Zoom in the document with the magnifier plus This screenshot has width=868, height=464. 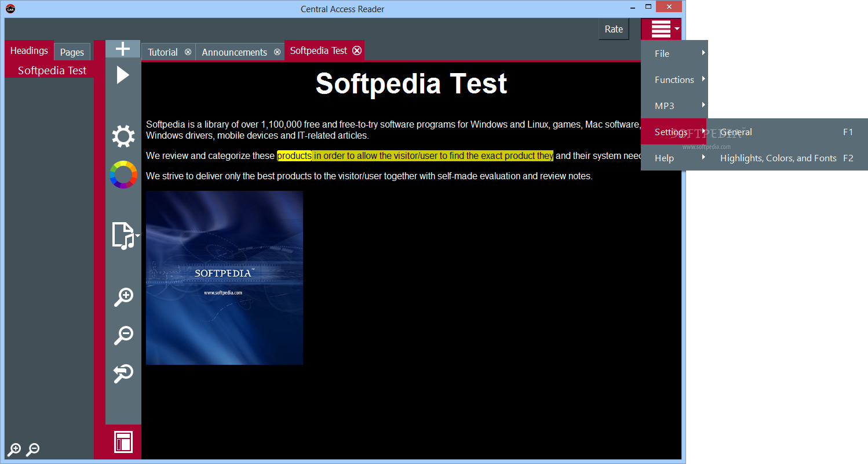click(x=123, y=297)
